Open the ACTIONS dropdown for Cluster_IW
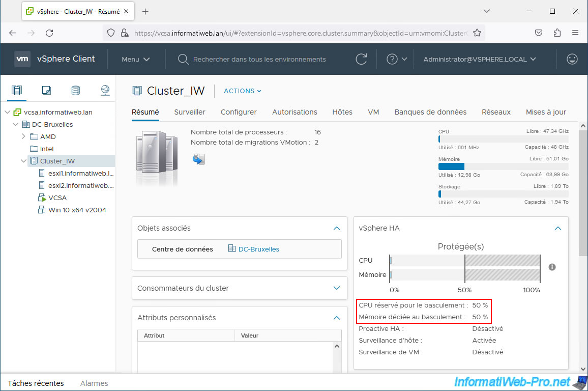 tap(243, 91)
